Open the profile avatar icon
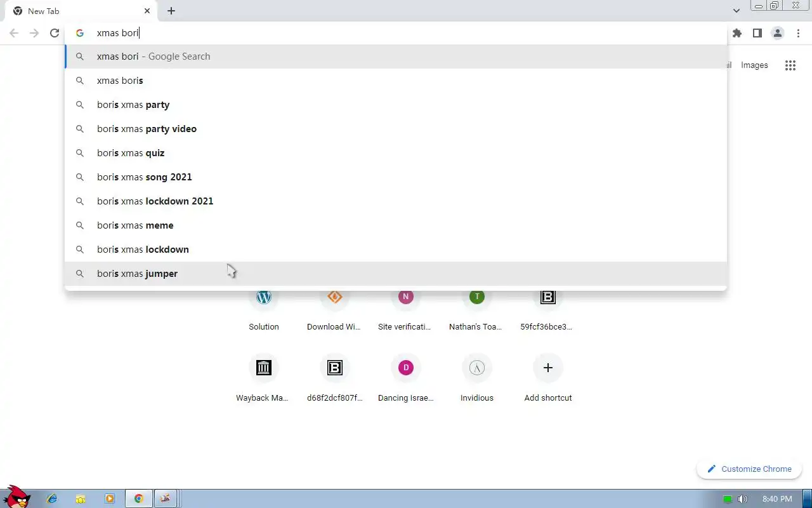 tap(777, 33)
